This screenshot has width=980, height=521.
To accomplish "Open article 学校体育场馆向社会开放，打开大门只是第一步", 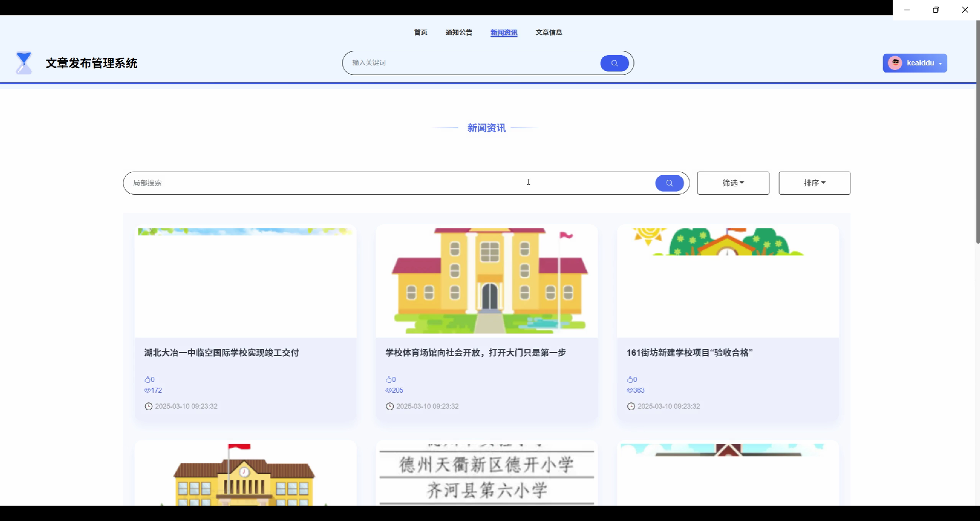I will pyautogui.click(x=476, y=352).
